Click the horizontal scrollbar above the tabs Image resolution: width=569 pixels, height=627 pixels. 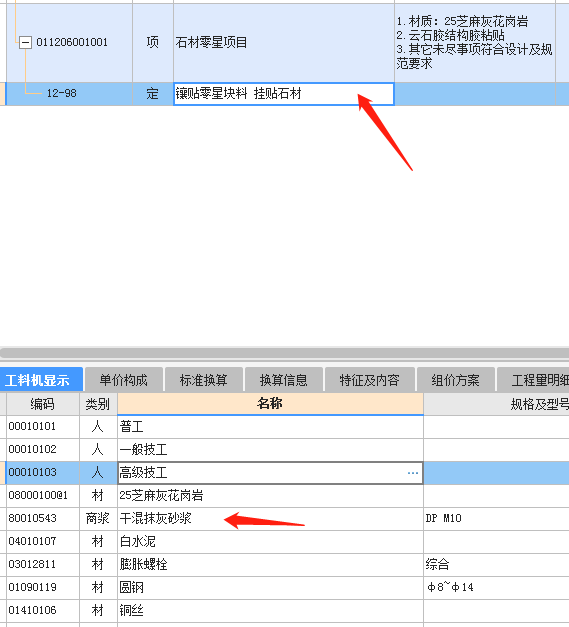[x=284, y=353]
